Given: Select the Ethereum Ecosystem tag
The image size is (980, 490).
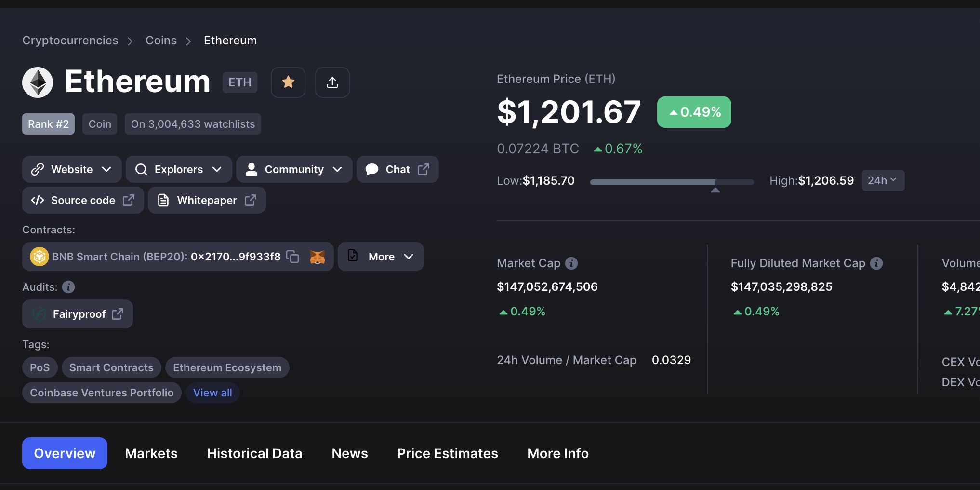Looking at the screenshot, I should 227,367.
